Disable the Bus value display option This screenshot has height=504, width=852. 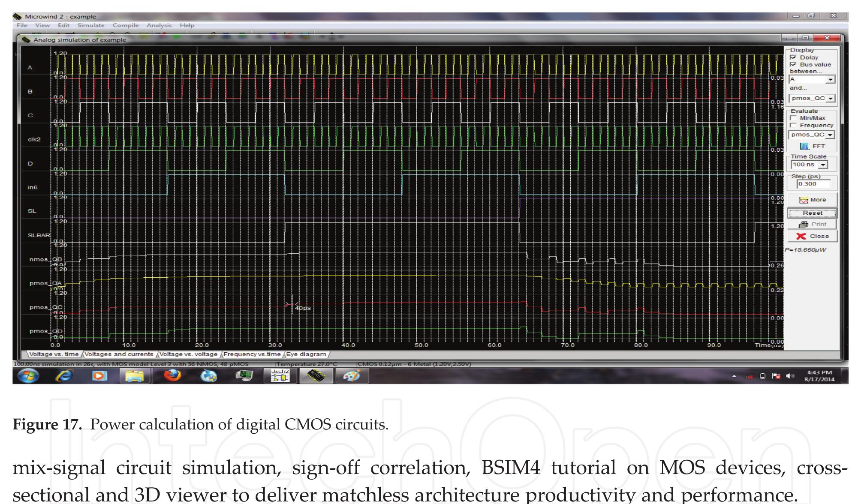(x=793, y=64)
